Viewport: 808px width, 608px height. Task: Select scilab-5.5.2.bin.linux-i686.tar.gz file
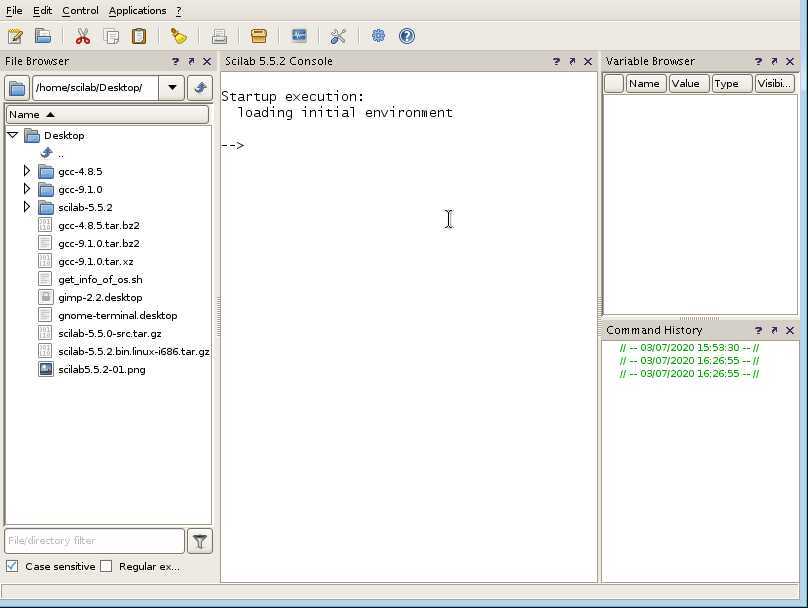pyautogui.click(x=133, y=351)
